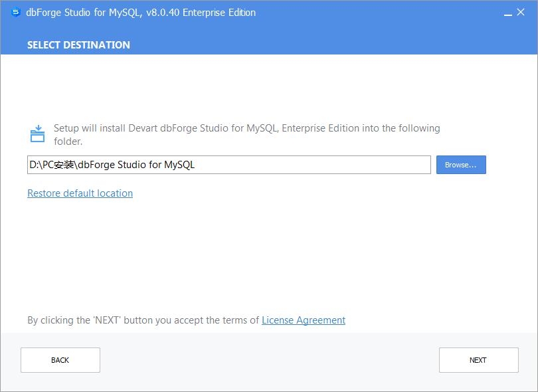Click the dbForge Studio logo in title bar
The image size is (538, 392).
tap(16, 13)
